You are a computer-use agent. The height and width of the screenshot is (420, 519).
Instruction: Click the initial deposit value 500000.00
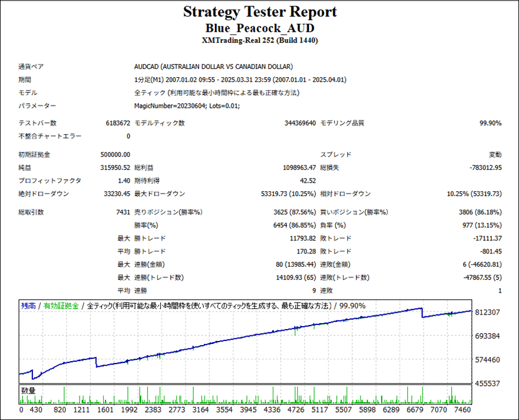[115, 155]
